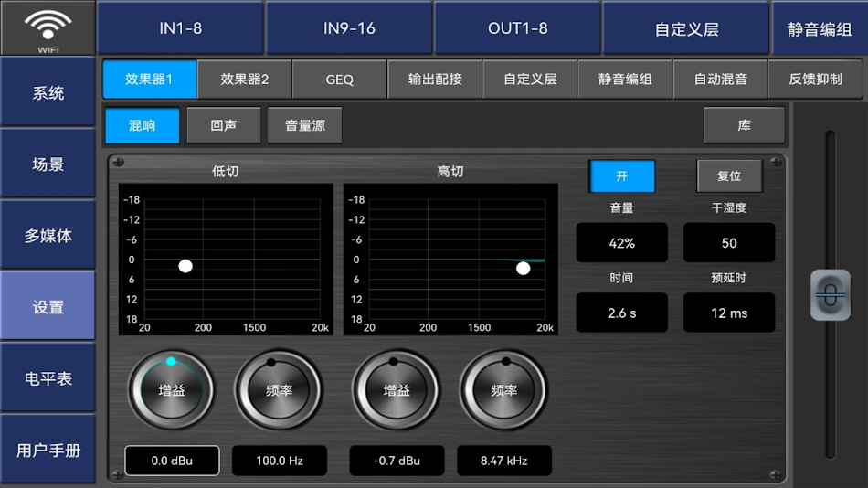Open the 设置 settings sidebar item
868x488 pixels.
pos(48,306)
